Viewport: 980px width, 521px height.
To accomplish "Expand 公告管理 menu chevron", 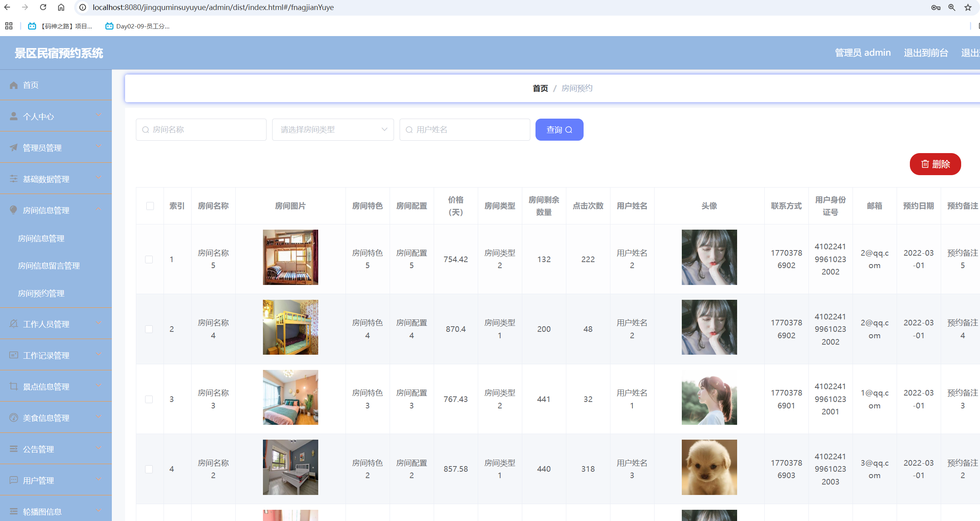I will click(x=99, y=448).
